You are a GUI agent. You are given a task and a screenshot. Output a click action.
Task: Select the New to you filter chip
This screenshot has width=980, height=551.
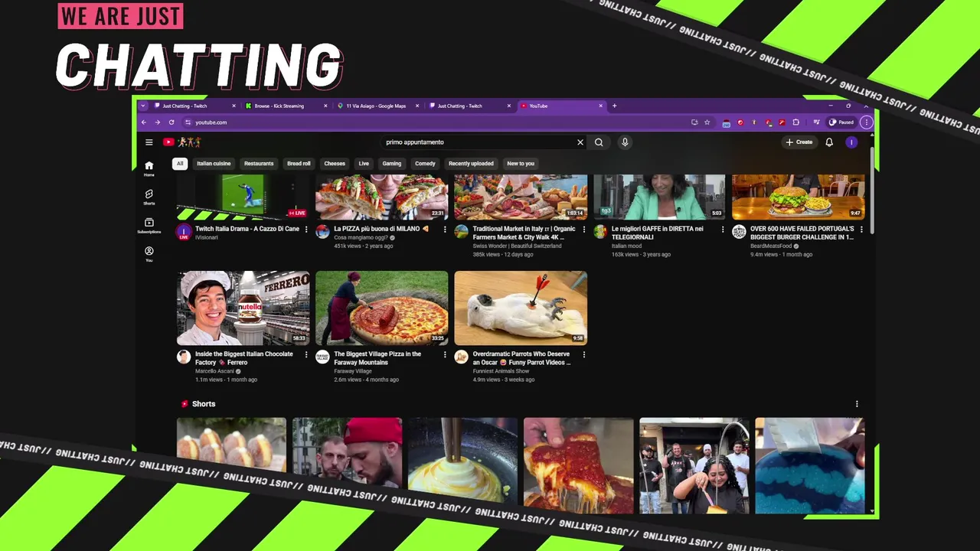coord(521,163)
